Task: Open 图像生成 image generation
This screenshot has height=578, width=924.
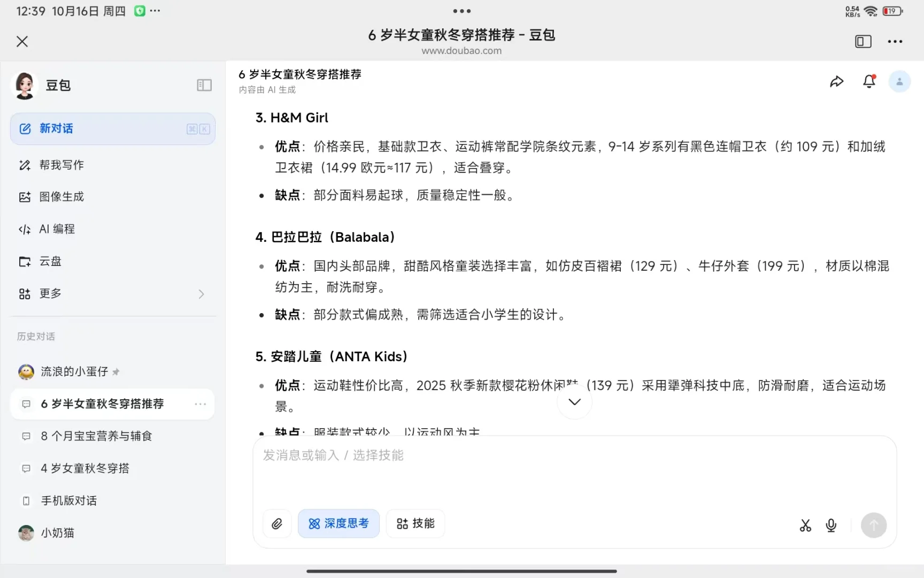Action: [x=113, y=197]
